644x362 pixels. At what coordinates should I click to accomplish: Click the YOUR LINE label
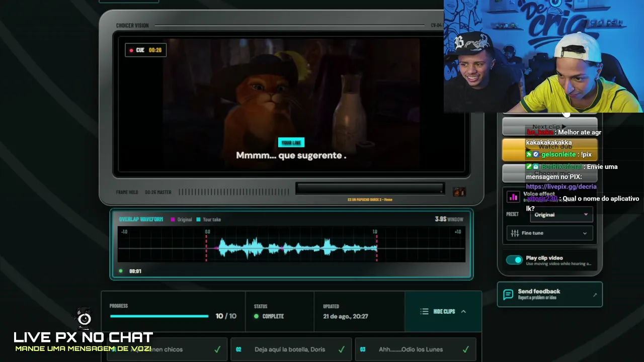pos(291,143)
